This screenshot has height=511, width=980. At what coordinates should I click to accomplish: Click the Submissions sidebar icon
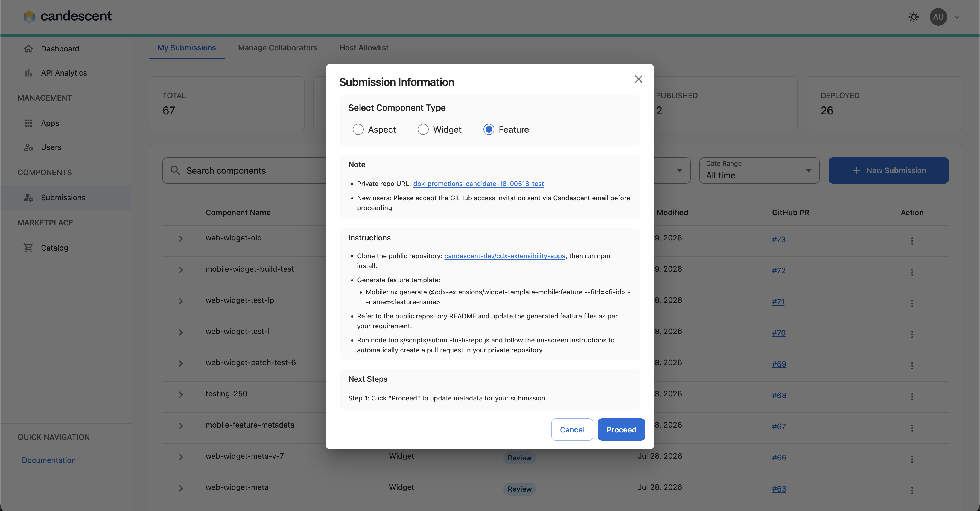28,198
